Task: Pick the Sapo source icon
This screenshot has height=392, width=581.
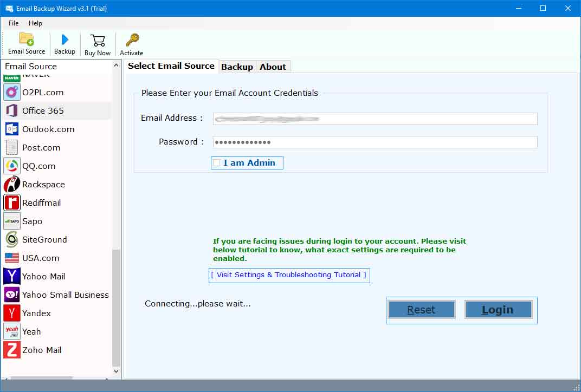Action: (12, 221)
